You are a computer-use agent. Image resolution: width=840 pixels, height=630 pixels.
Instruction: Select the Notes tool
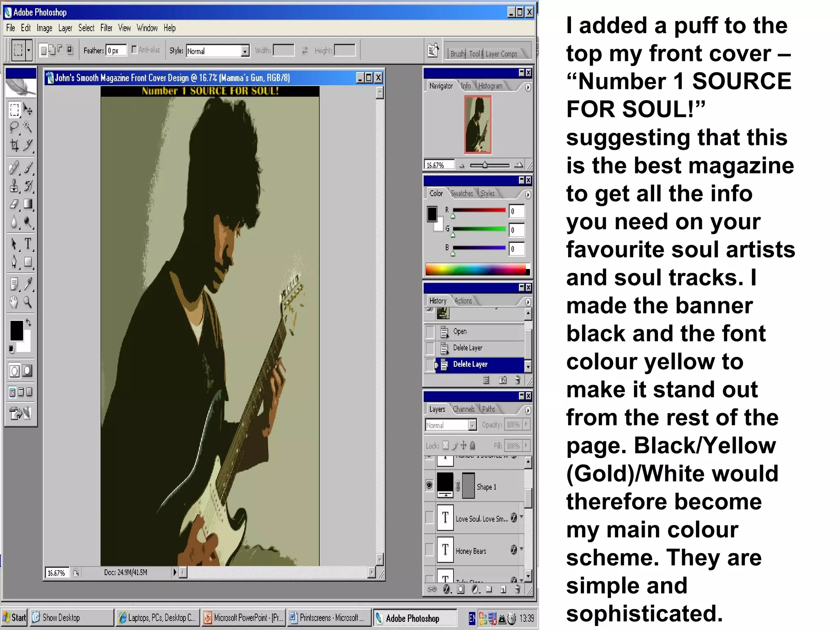(14, 284)
